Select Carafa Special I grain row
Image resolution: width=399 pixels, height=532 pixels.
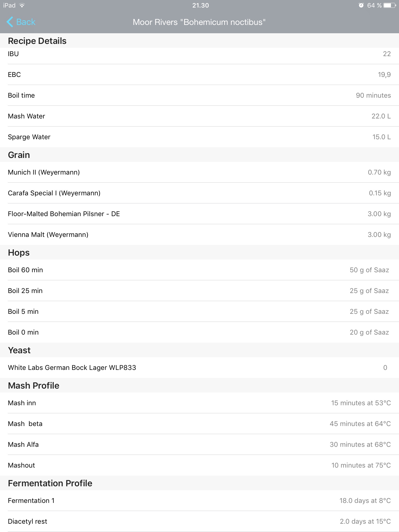(199, 193)
